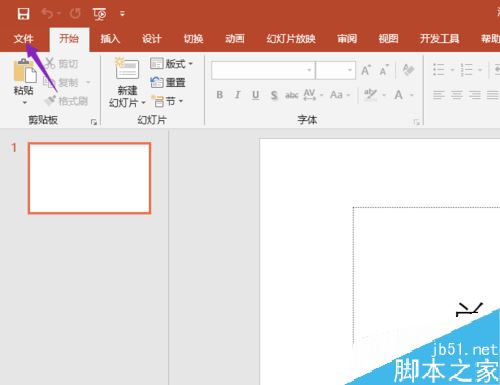Expand the font name dropdown arrow
500x385 pixels.
click(x=309, y=70)
